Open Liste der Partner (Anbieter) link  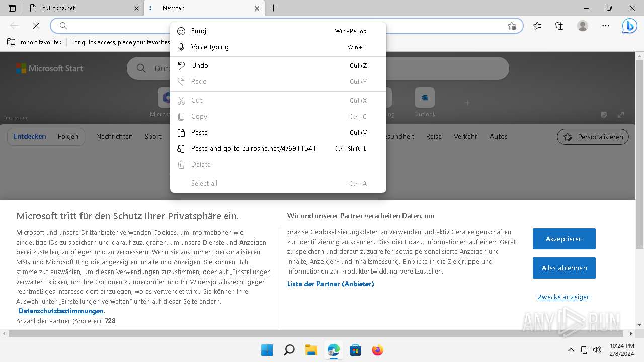pyautogui.click(x=331, y=284)
